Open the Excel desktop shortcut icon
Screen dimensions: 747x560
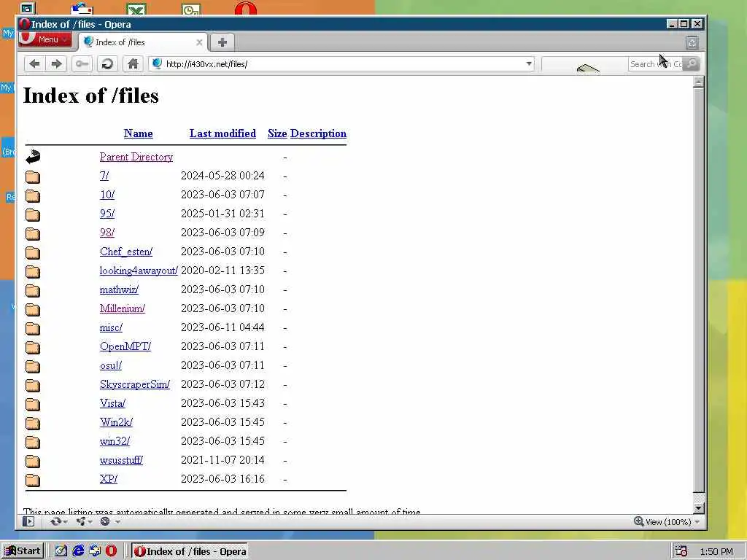click(136, 9)
